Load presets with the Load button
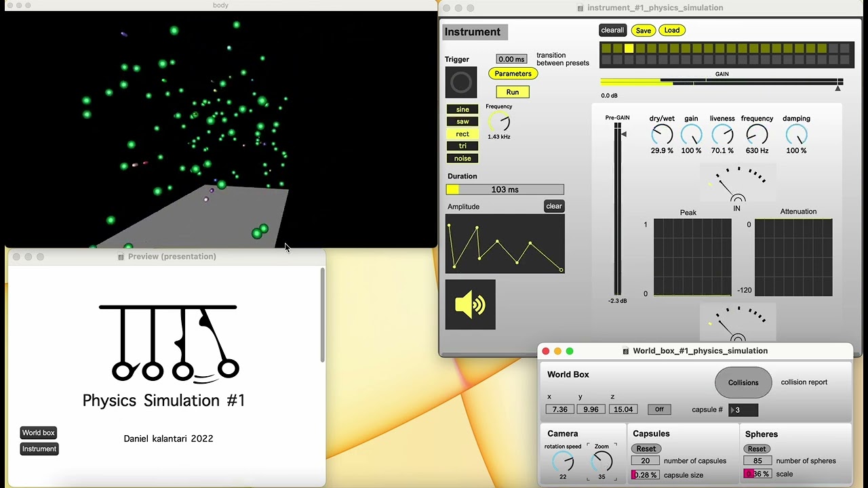Screen dimensions: 868x488 (x=672, y=30)
